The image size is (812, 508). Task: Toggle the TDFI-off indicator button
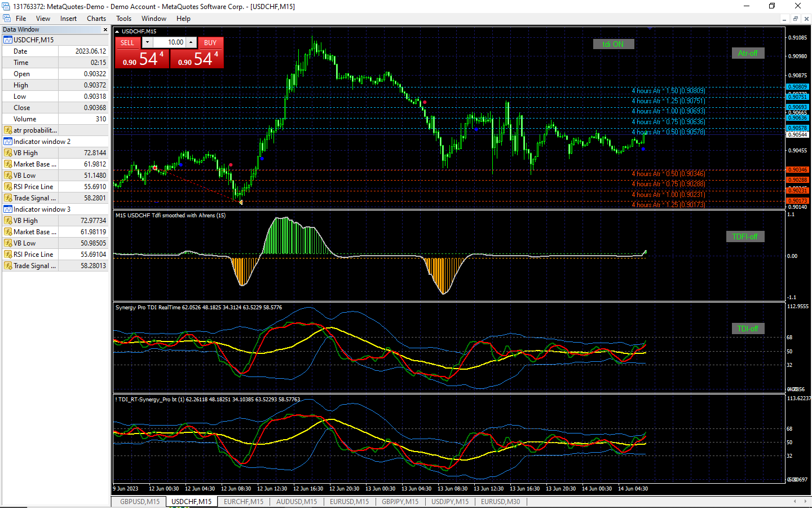coord(745,237)
